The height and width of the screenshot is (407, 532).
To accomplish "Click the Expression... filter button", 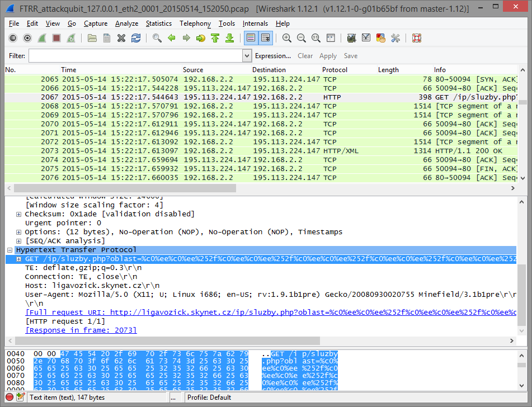I will 273,56.
